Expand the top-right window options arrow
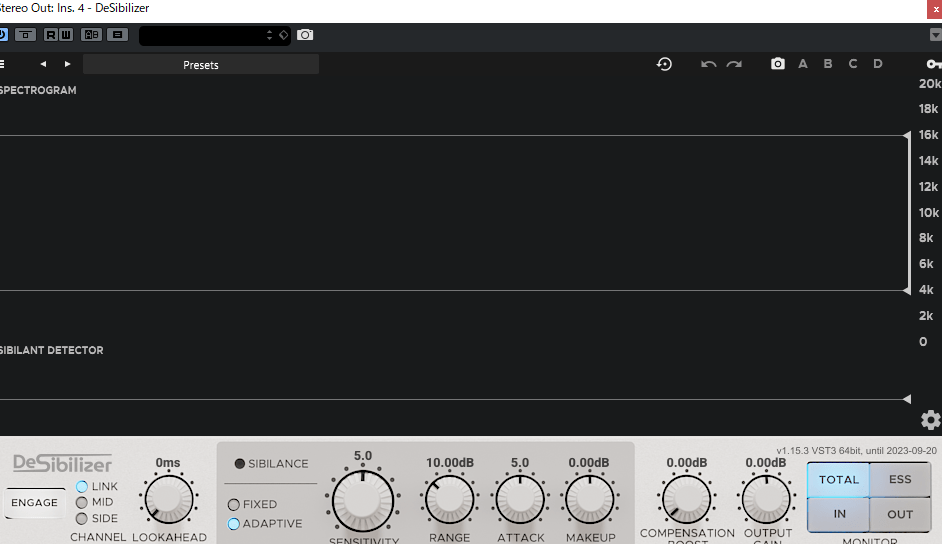The width and height of the screenshot is (942, 544). (x=935, y=35)
